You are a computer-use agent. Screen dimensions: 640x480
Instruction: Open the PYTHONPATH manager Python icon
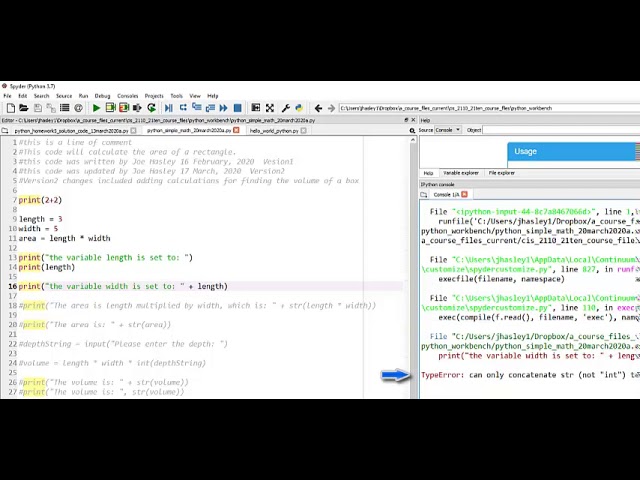(299, 108)
